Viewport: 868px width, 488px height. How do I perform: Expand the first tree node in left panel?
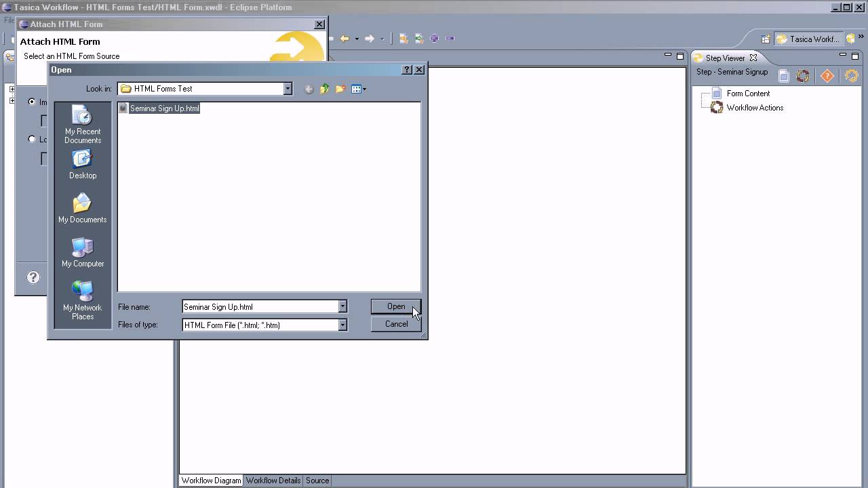(x=12, y=89)
